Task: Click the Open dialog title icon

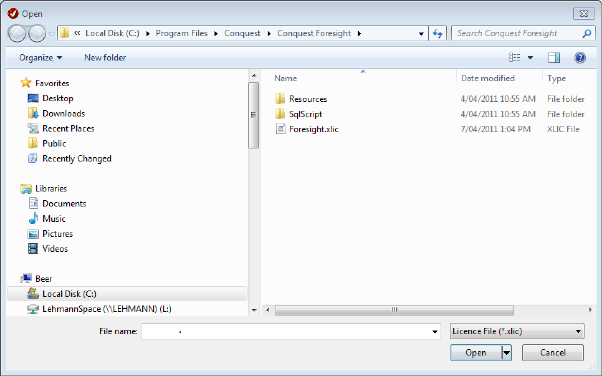Action: click(x=13, y=13)
